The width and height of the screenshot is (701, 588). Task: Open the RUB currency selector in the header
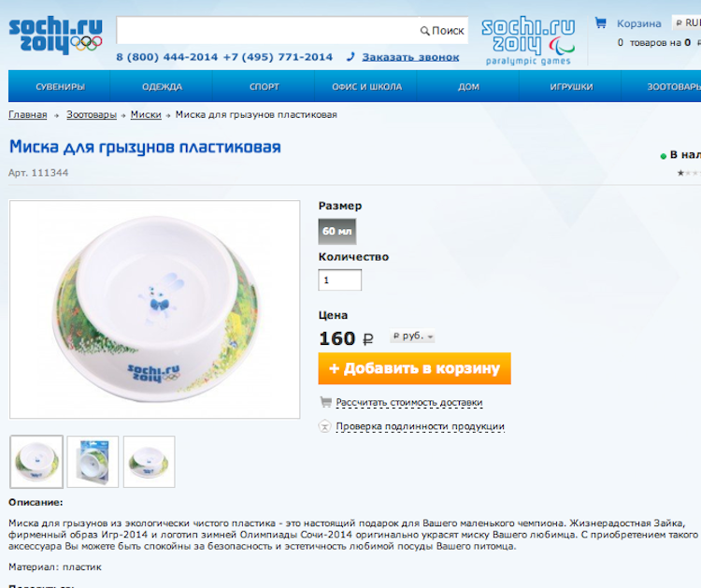click(x=687, y=22)
